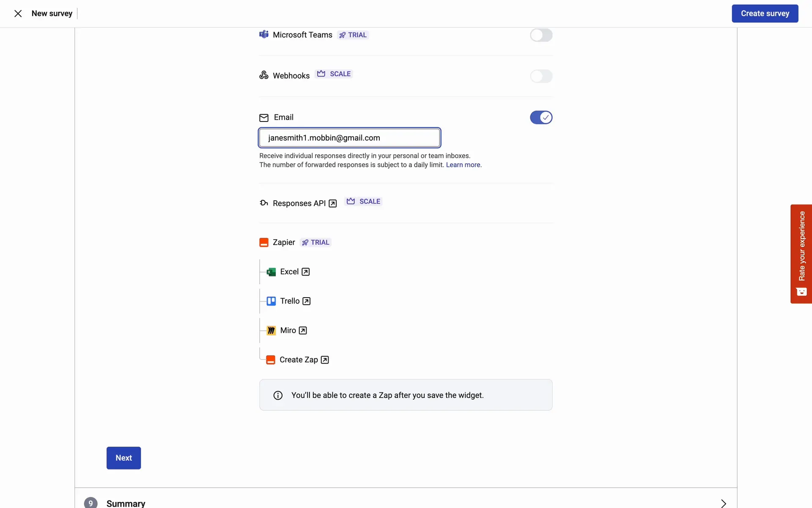This screenshot has width=812, height=508.
Task: Open the Rate your experience tab
Action: 801,254
